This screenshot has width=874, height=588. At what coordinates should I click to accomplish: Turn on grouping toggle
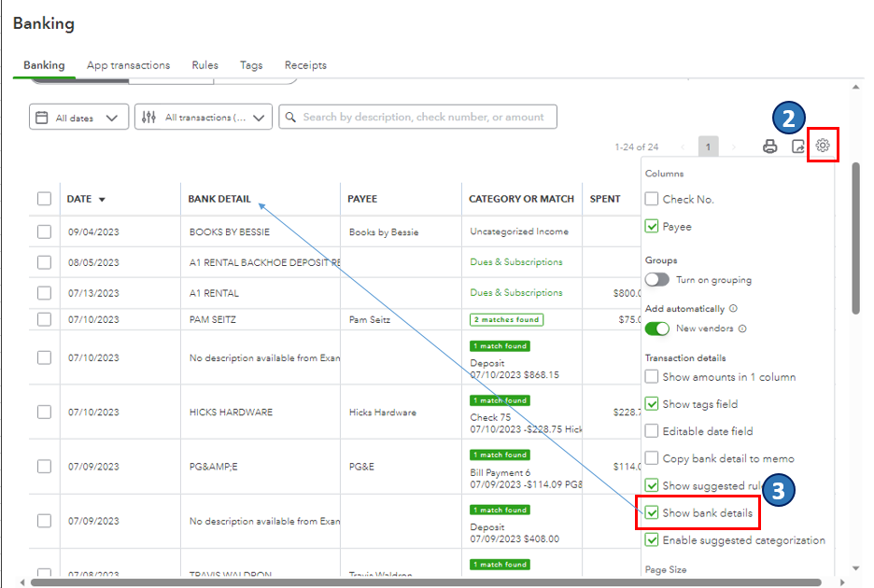(x=657, y=280)
